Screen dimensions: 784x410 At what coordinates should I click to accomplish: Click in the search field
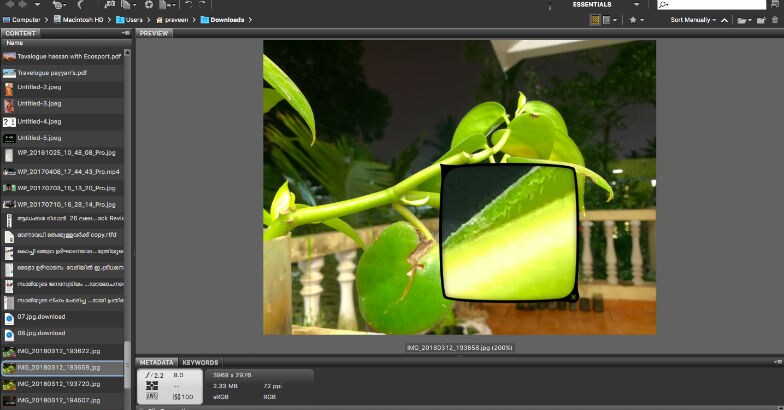click(711, 4)
